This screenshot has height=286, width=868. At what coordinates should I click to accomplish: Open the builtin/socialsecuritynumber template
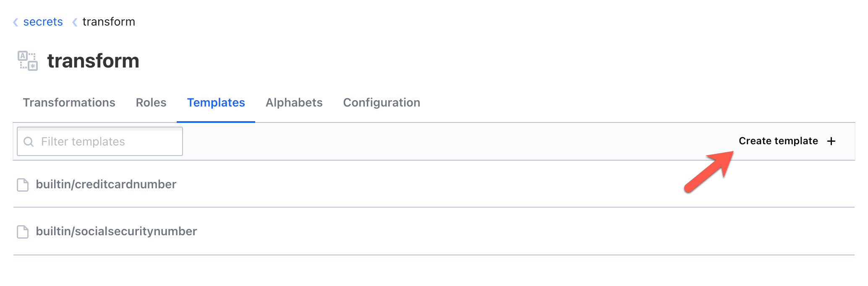(116, 231)
